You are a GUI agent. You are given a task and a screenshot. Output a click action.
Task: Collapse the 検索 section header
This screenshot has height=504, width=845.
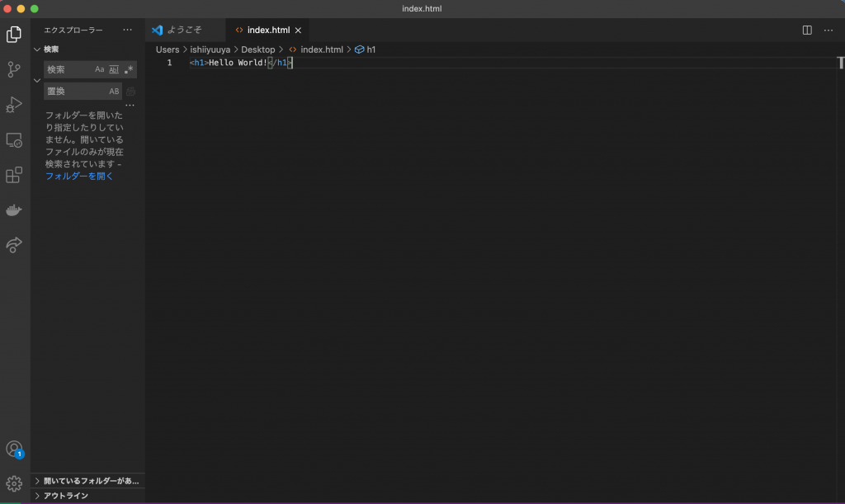click(51, 49)
